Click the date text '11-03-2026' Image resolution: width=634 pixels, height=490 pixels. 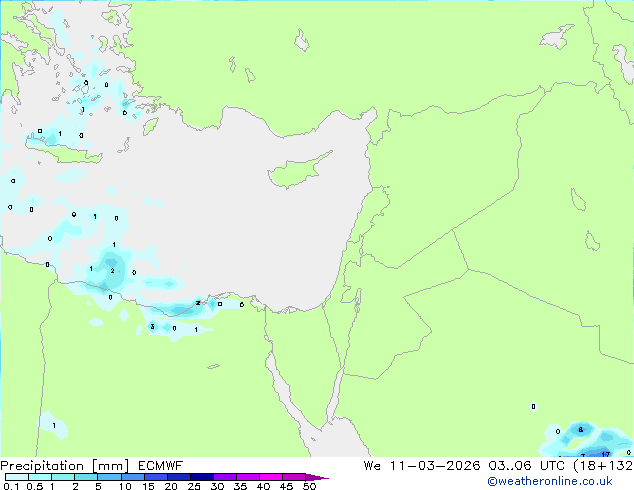tap(435, 466)
